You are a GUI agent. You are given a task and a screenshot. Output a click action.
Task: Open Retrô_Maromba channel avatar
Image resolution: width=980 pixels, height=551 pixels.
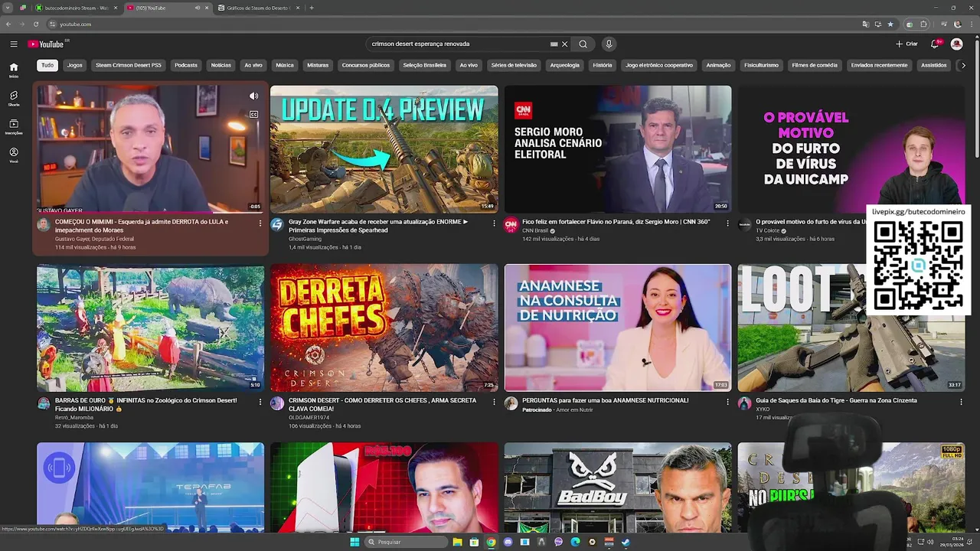[44, 403]
